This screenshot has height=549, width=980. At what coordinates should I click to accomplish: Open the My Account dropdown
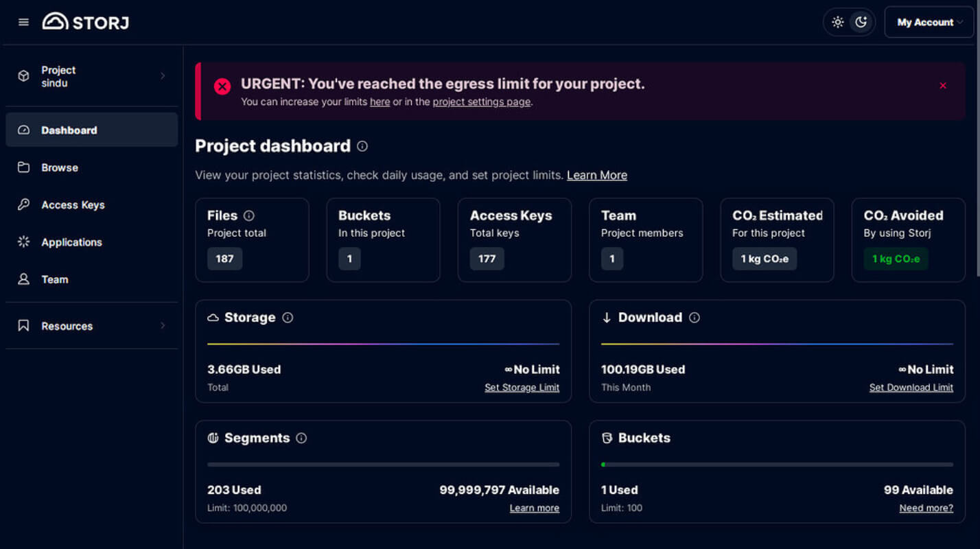[x=929, y=22]
